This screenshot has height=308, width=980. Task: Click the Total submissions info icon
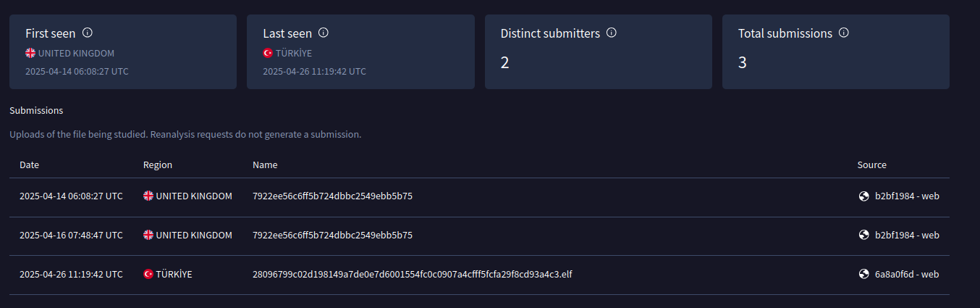click(x=843, y=33)
